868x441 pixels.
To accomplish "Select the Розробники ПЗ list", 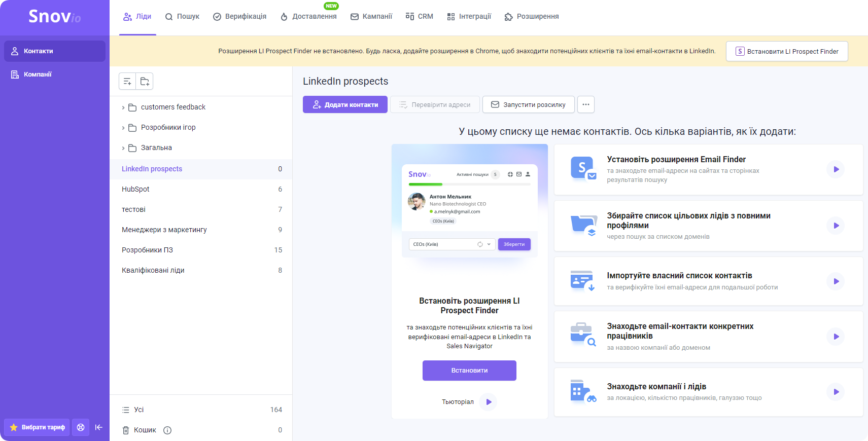I will (x=201, y=250).
